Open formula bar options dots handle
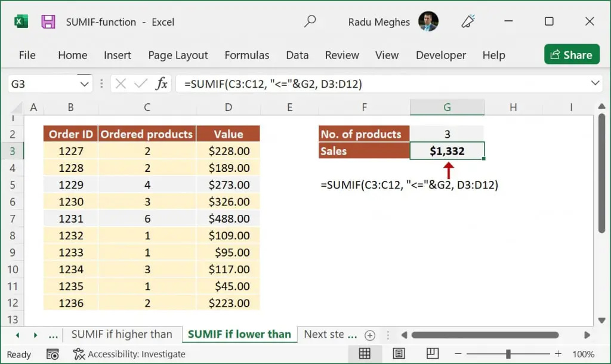The width and height of the screenshot is (611, 364). [x=101, y=84]
